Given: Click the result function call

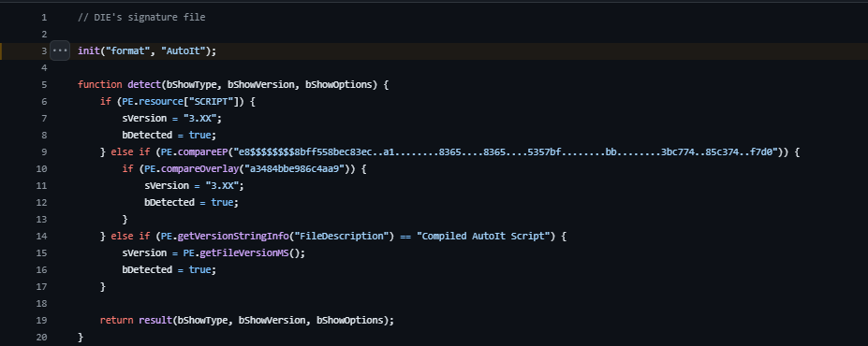Looking at the screenshot, I should coord(155,320).
